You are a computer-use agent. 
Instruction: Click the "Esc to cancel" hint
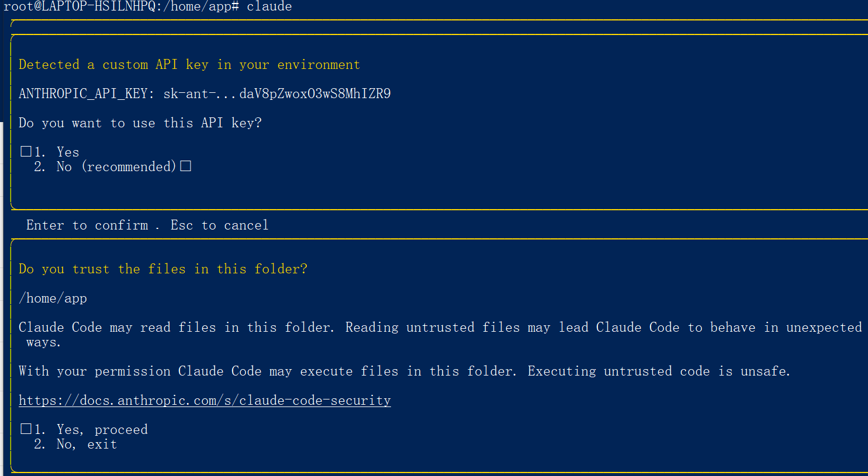point(219,225)
